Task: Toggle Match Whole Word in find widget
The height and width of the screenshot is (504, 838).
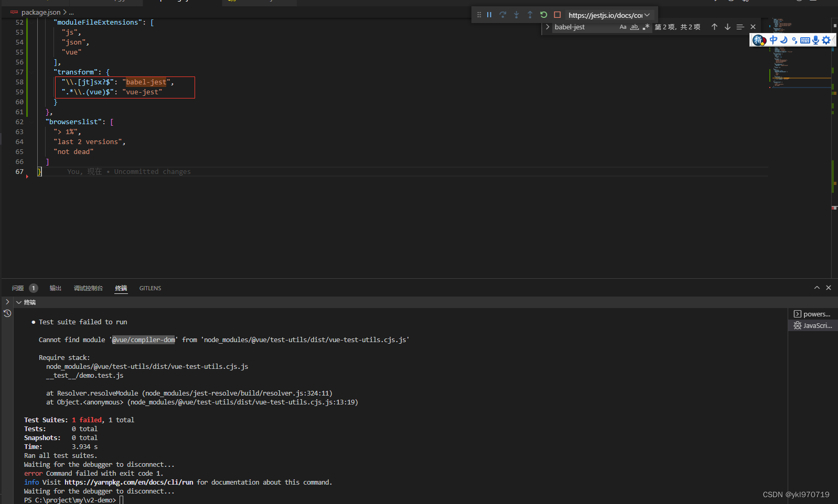Action: 635,27
